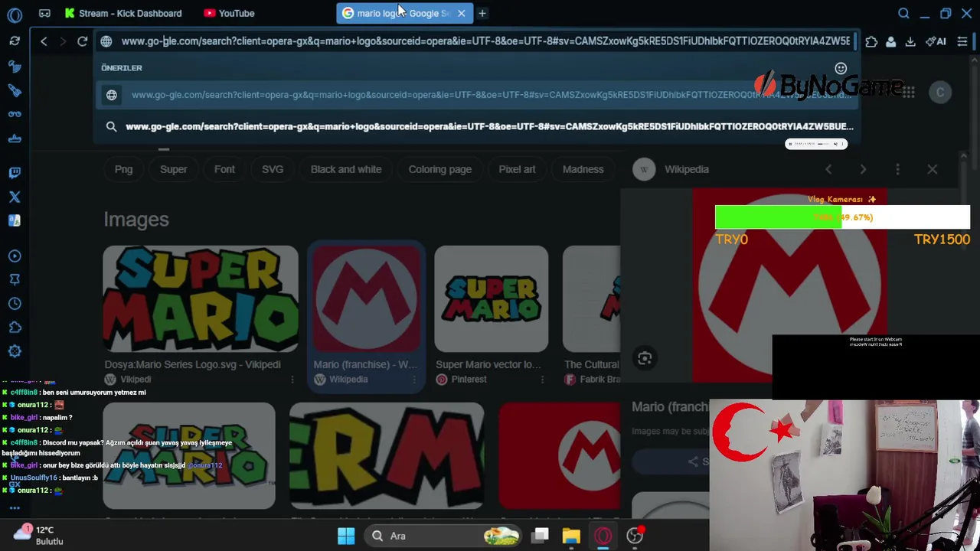
Task: Open the GX Corner gamepad icon
Action: [44, 13]
